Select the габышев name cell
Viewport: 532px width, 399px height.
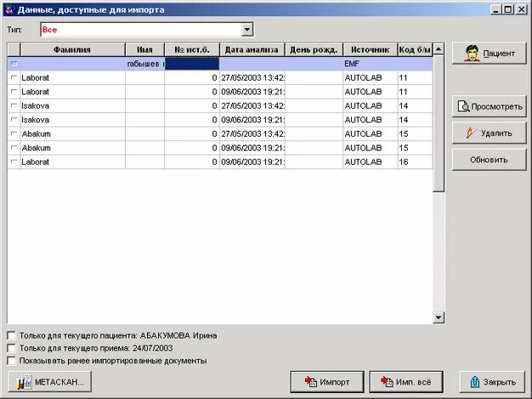pyautogui.click(x=144, y=64)
